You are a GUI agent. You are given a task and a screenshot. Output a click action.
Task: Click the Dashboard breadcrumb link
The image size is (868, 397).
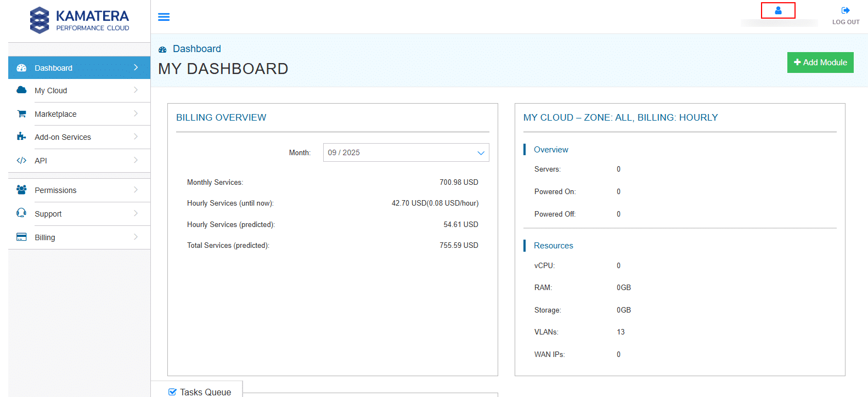[196, 49]
